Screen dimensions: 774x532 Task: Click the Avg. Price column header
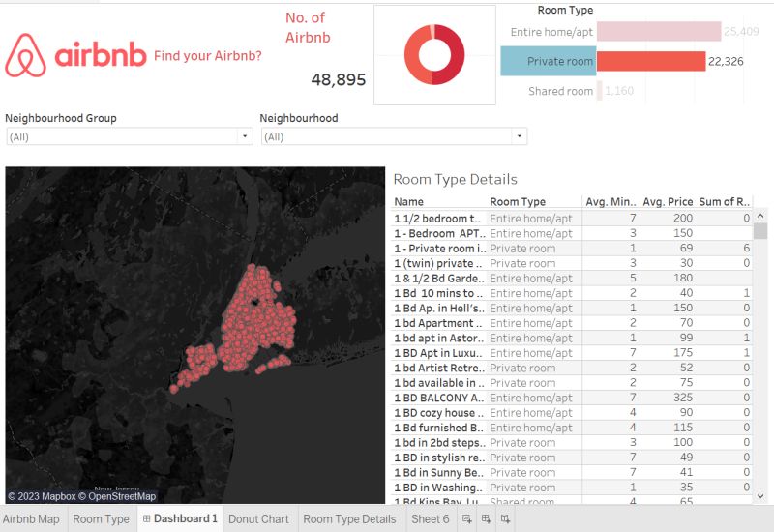click(x=668, y=202)
